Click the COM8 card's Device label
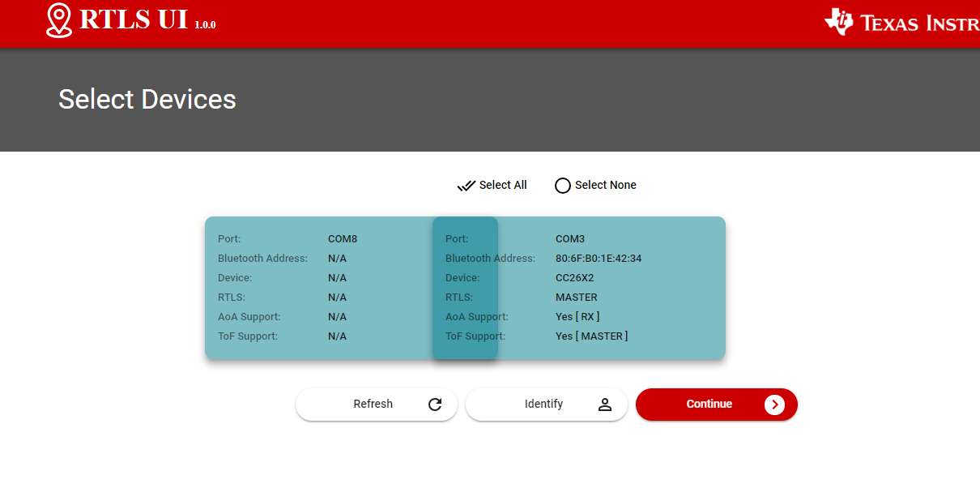 pyautogui.click(x=235, y=278)
